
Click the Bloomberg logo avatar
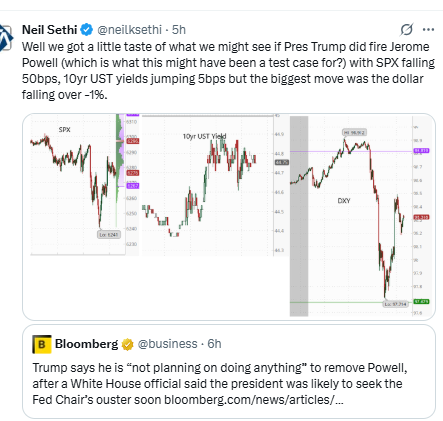42,344
